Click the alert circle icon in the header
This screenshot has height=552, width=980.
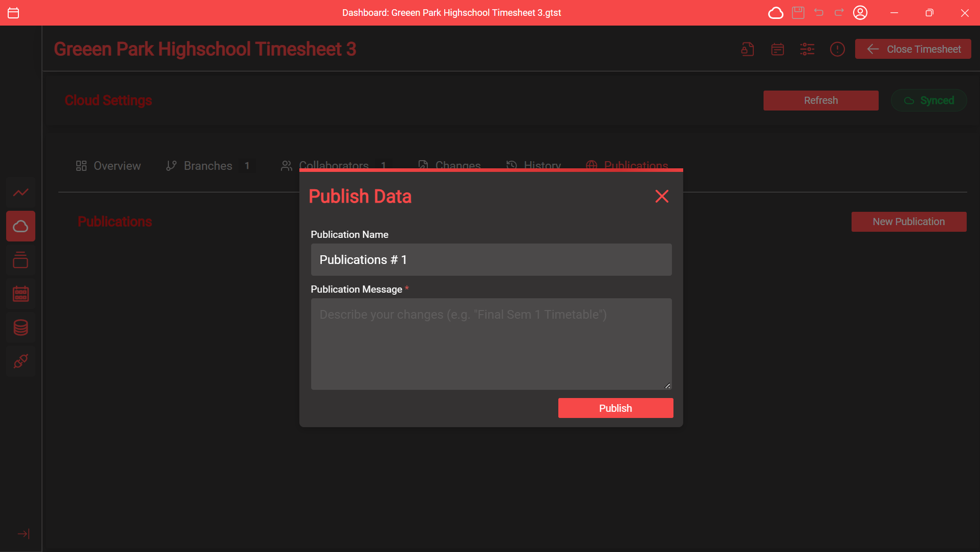pos(837,49)
